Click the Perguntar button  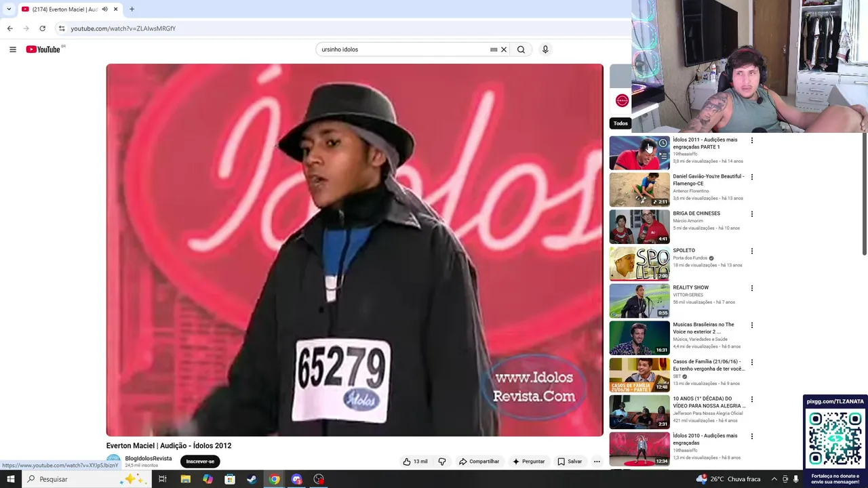tap(528, 462)
